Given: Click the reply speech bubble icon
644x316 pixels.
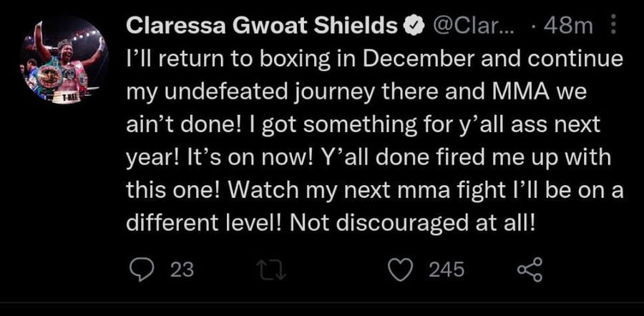Looking at the screenshot, I should 144,269.
